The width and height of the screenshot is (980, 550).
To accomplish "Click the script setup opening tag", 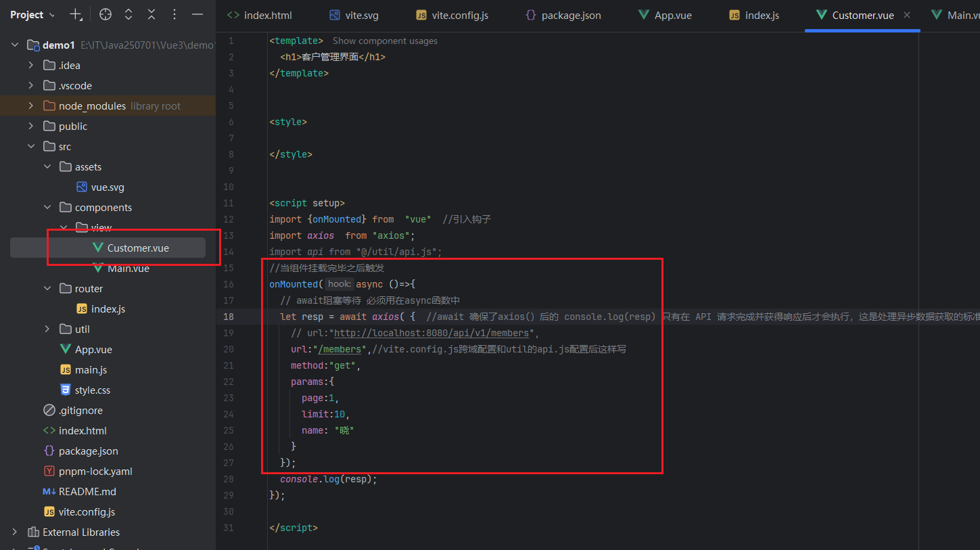I will [307, 203].
